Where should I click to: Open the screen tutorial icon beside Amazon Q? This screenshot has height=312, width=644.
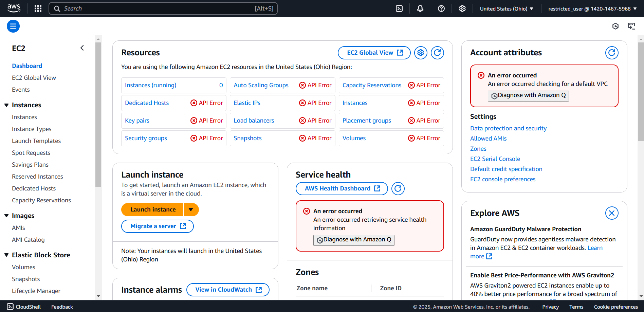point(631,26)
